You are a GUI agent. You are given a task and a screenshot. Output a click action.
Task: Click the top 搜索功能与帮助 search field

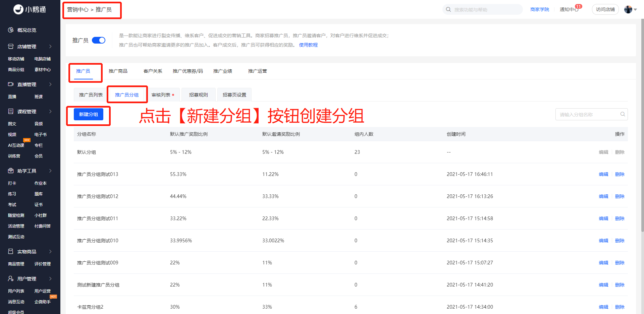pos(483,9)
